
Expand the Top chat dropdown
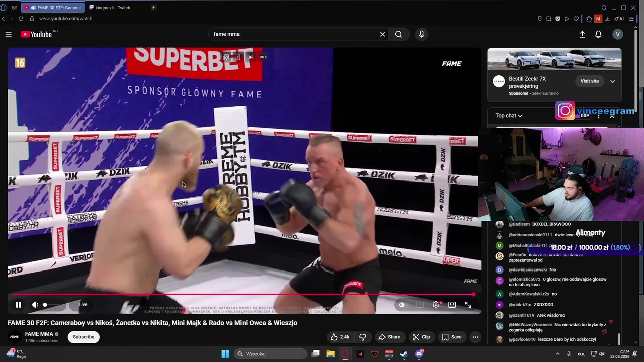(509, 116)
